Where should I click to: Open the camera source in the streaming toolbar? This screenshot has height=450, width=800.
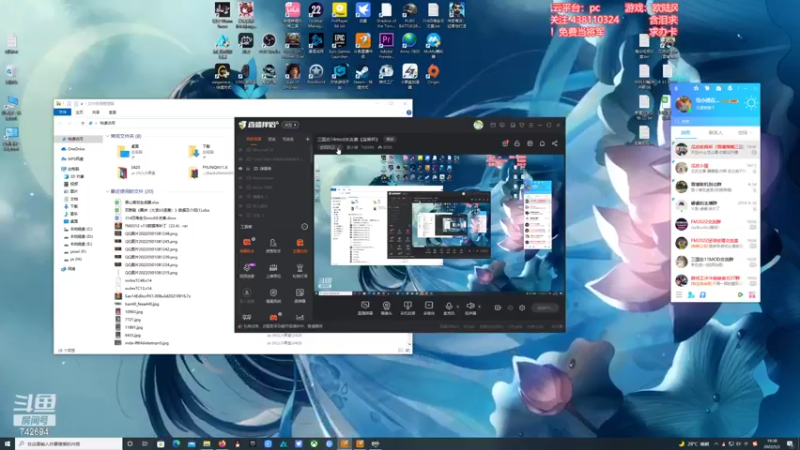pyautogui.click(x=386, y=306)
